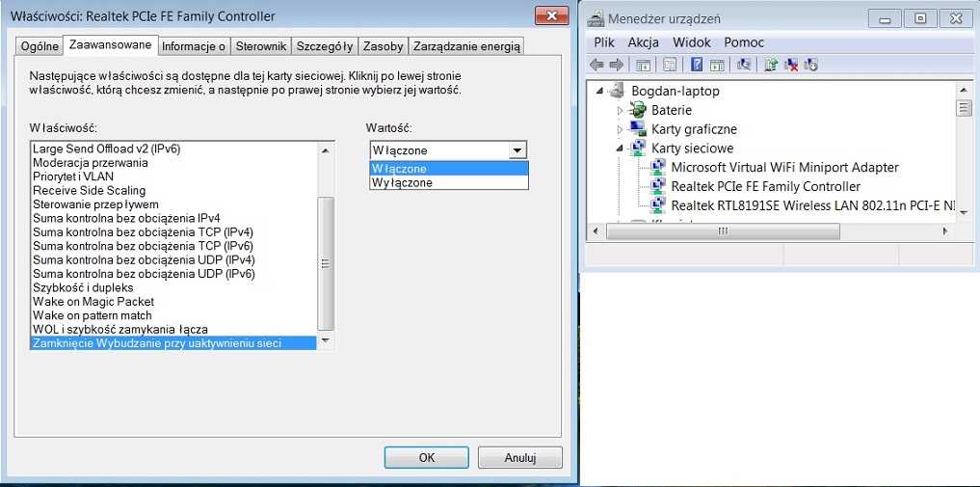
Task: Expand the Baterie category
Action: (620, 111)
